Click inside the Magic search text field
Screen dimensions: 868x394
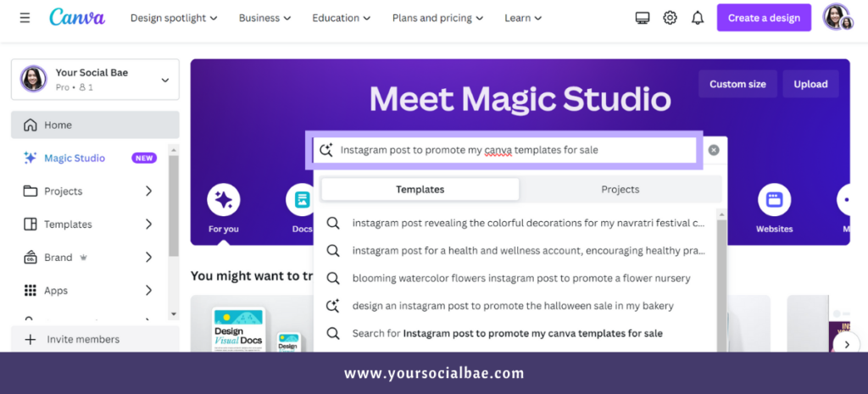(504, 150)
